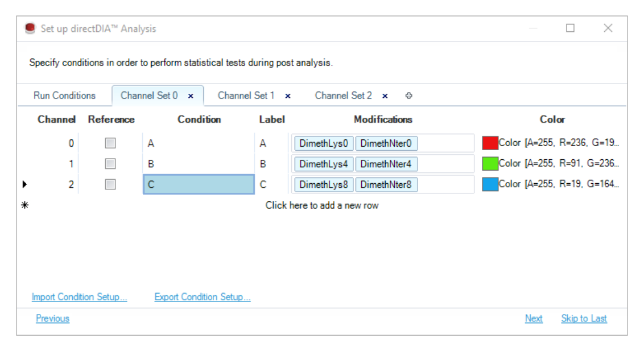Click the DimethNter4 modification tag
644x351 pixels.
click(x=386, y=164)
